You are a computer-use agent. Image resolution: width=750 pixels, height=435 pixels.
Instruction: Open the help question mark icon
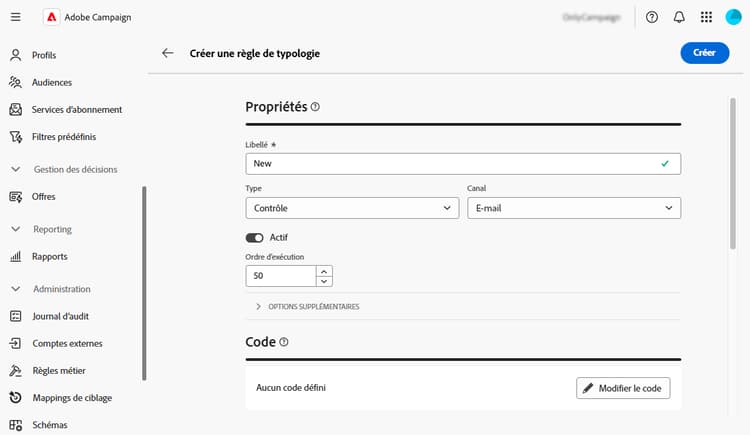[x=652, y=17]
